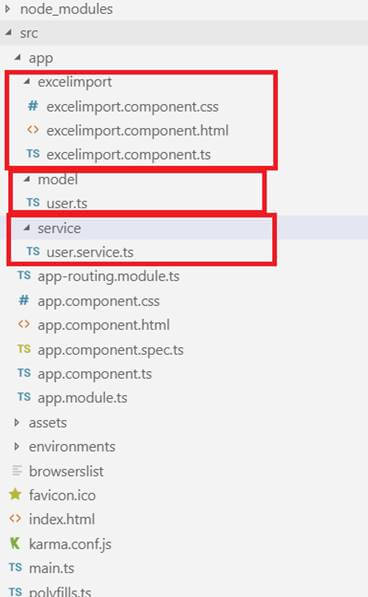The width and height of the screenshot is (368, 597).
Task: Select the service folder label
Action: coord(59,228)
